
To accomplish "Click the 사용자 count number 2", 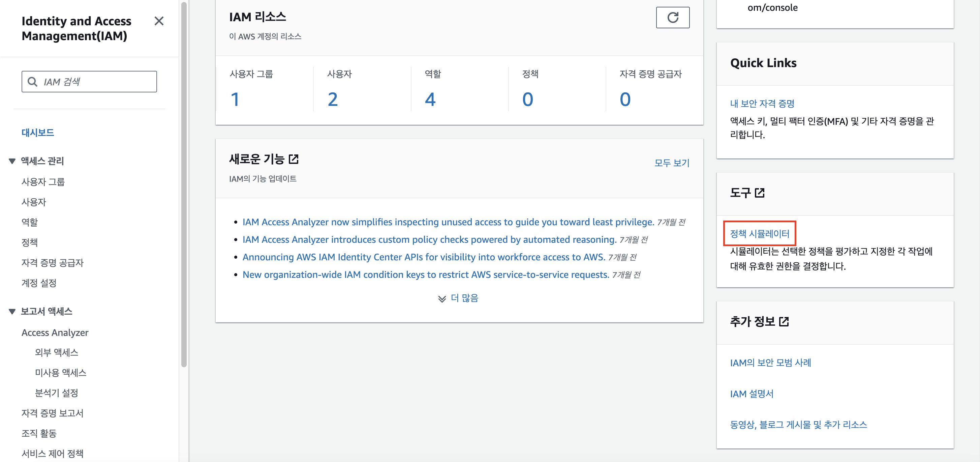I will point(333,99).
